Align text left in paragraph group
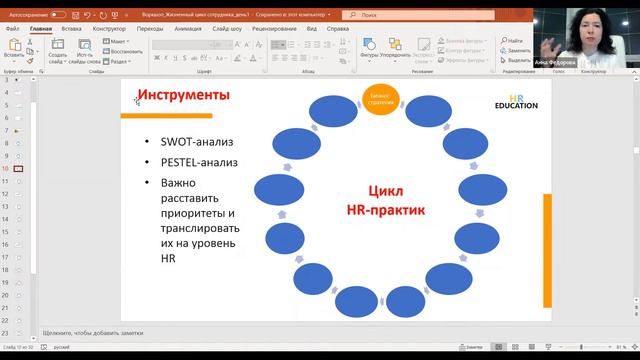 click(275, 58)
